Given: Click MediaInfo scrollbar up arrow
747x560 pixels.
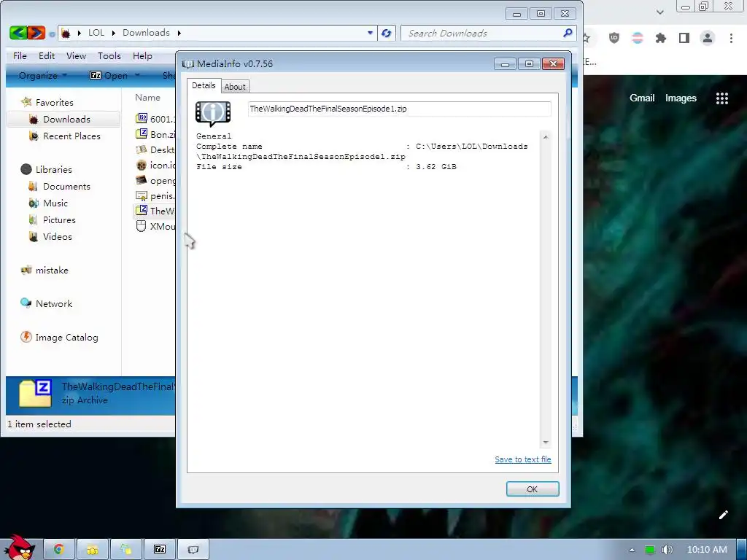Looking at the screenshot, I should coord(546,137).
